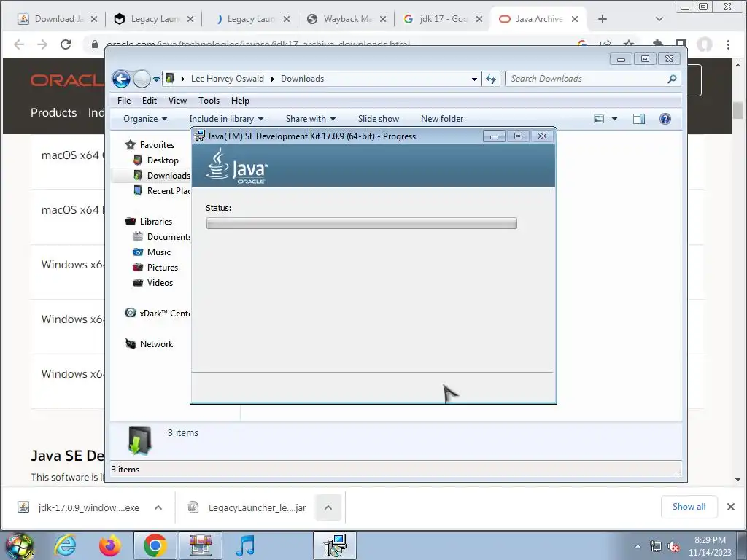
Task: Close Chrome downloads bar
Action: pos(731,507)
